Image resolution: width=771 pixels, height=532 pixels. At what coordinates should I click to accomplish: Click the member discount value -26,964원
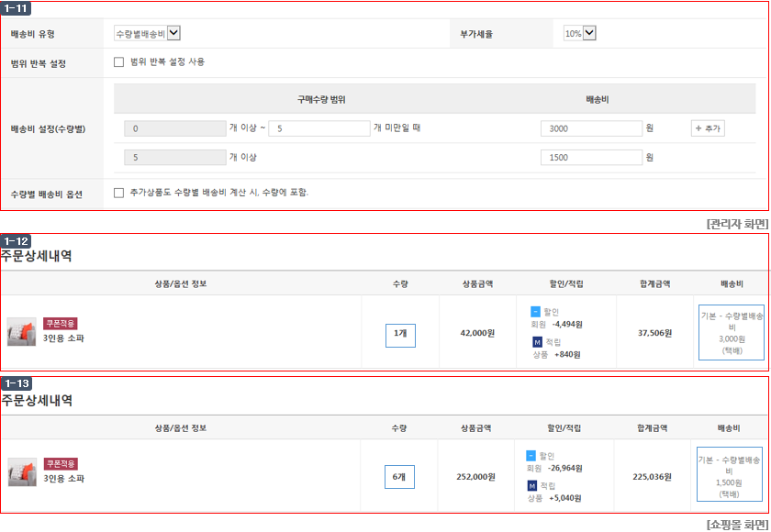click(x=565, y=468)
